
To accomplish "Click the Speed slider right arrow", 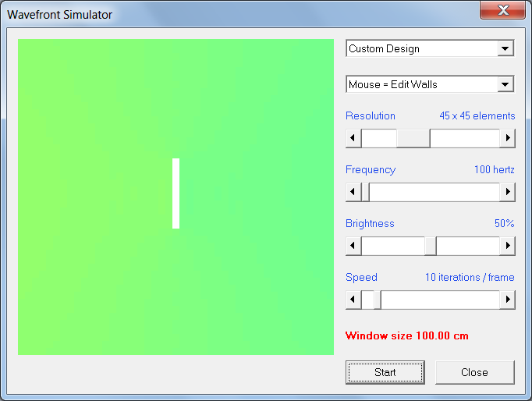I will pos(508,300).
